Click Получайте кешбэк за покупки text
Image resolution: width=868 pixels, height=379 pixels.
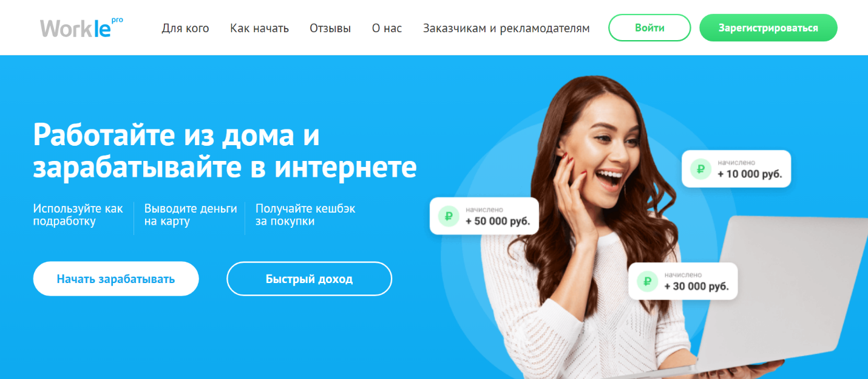coord(305,214)
